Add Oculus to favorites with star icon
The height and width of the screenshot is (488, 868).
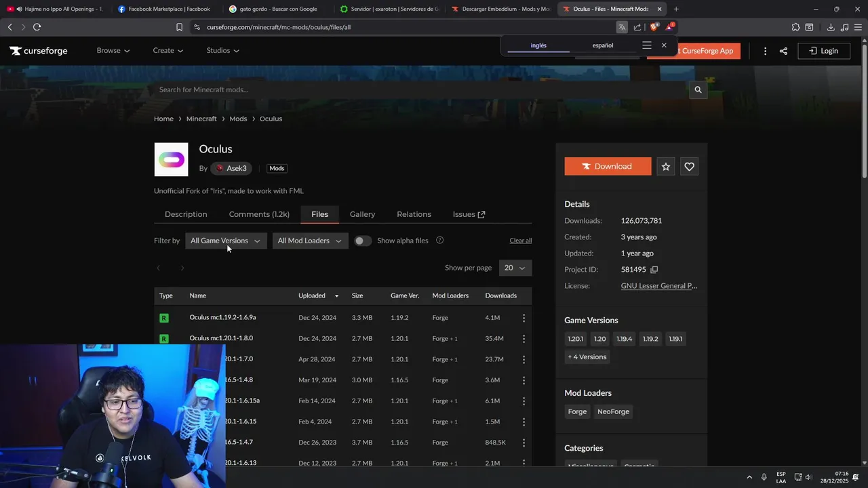pos(666,167)
